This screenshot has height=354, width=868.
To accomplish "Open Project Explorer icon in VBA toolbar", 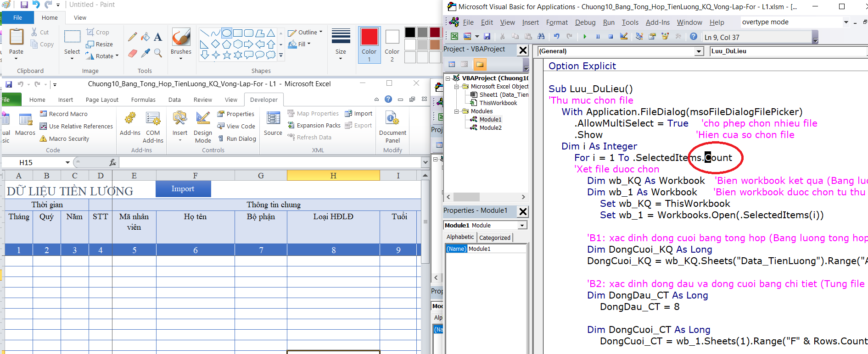I will point(639,37).
